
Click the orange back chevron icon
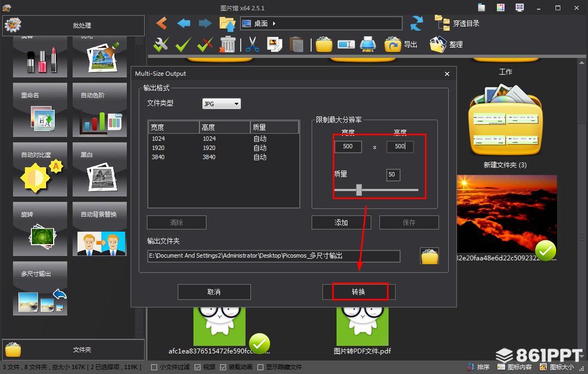[x=162, y=23]
